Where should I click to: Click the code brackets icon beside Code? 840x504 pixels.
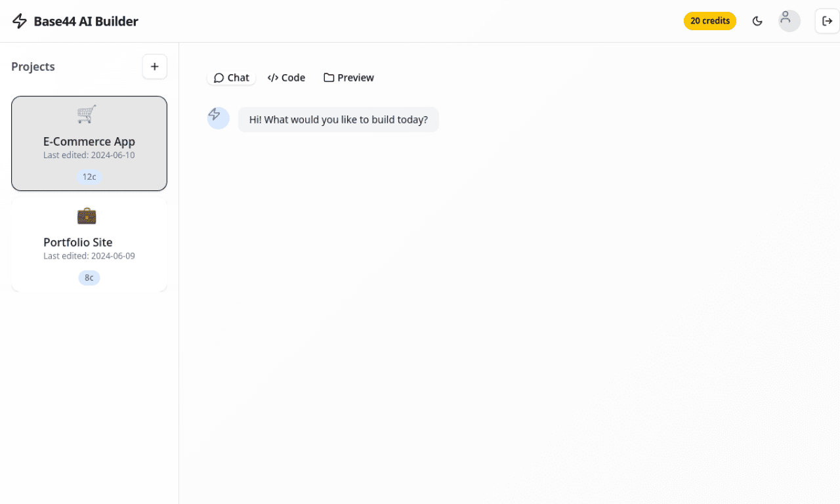tap(273, 77)
